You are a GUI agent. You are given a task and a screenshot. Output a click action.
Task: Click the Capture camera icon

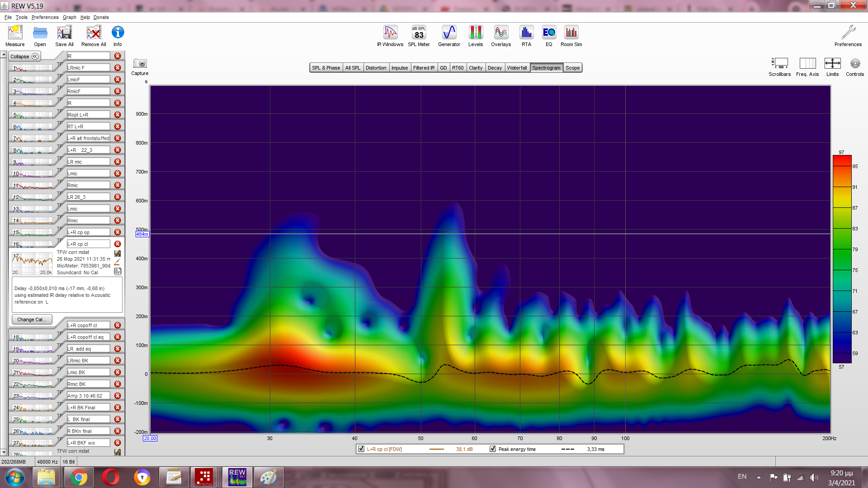pos(140,64)
